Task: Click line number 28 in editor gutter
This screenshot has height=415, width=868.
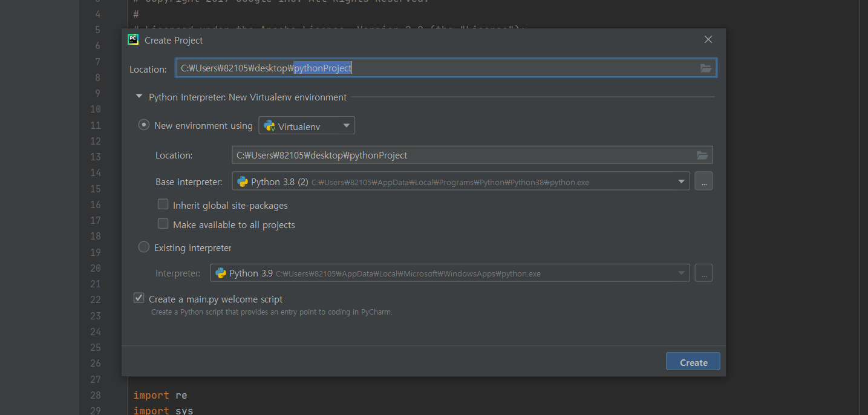Action: 95,395
